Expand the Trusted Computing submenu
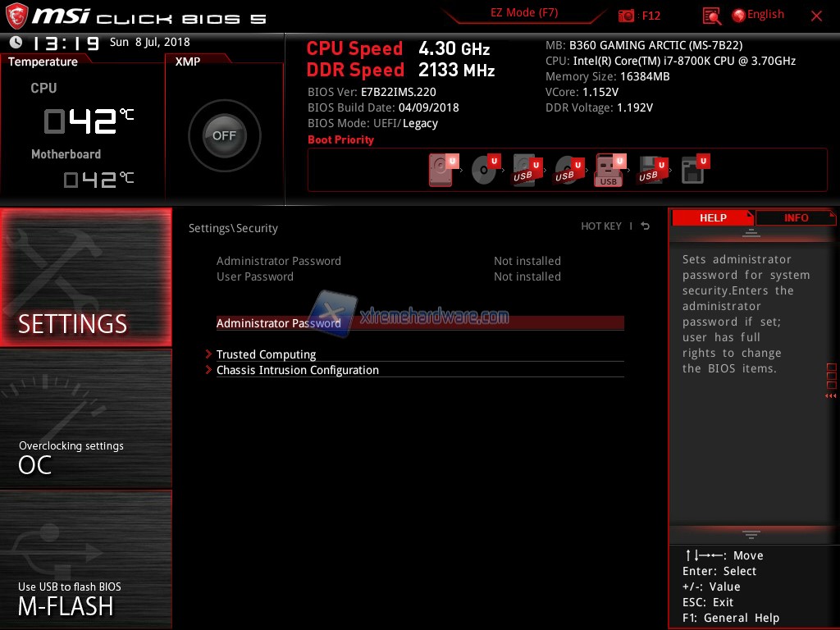 266,354
